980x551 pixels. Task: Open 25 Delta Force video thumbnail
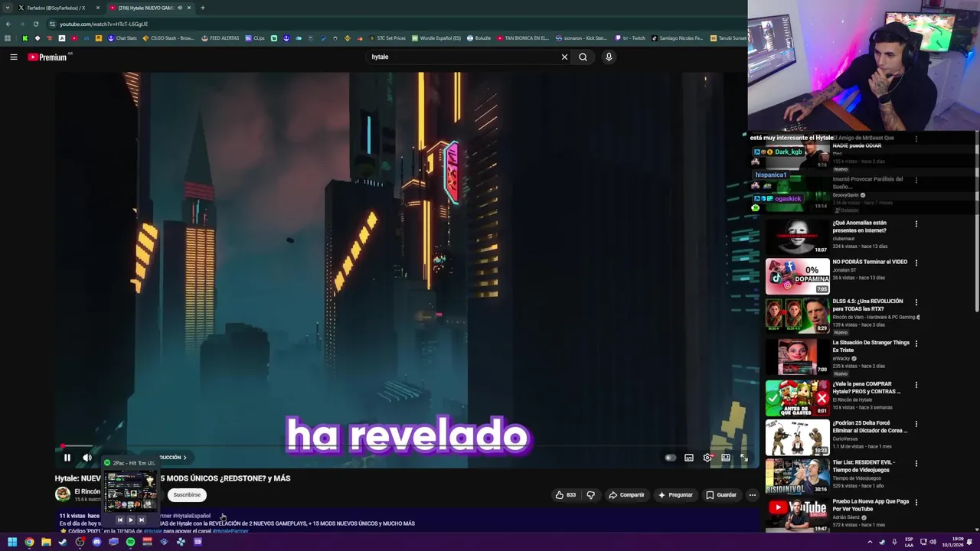pos(797,437)
